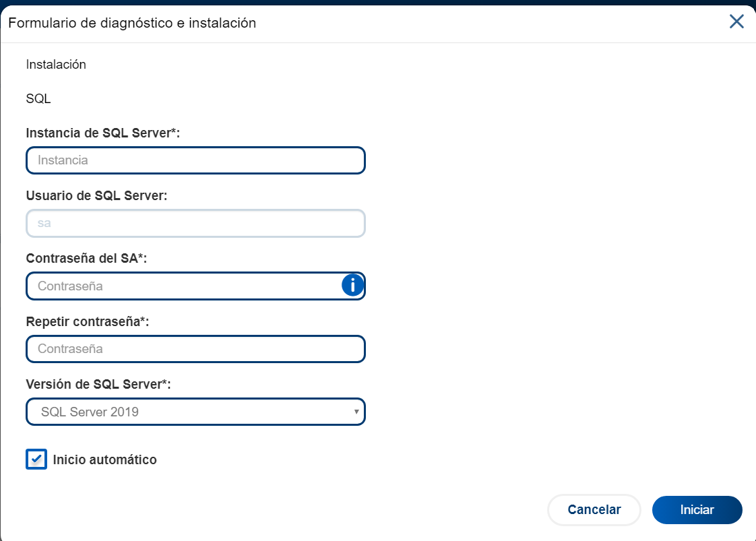Focus the Contraseña del SA password field
Image resolution: width=756 pixels, height=541 pixels.
coord(183,286)
